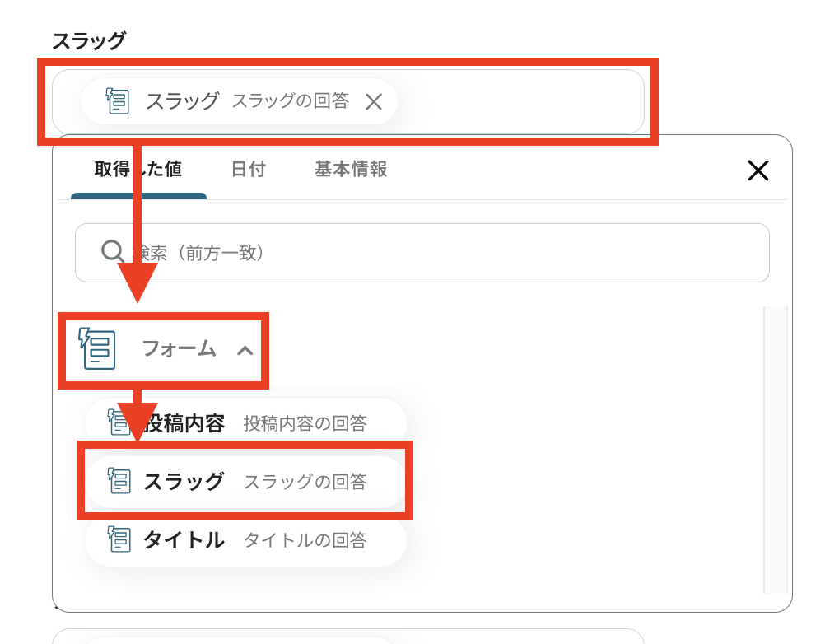This screenshot has width=830, height=644.
Task: Pick the タイトルの回答 option
Action: [x=305, y=540]
